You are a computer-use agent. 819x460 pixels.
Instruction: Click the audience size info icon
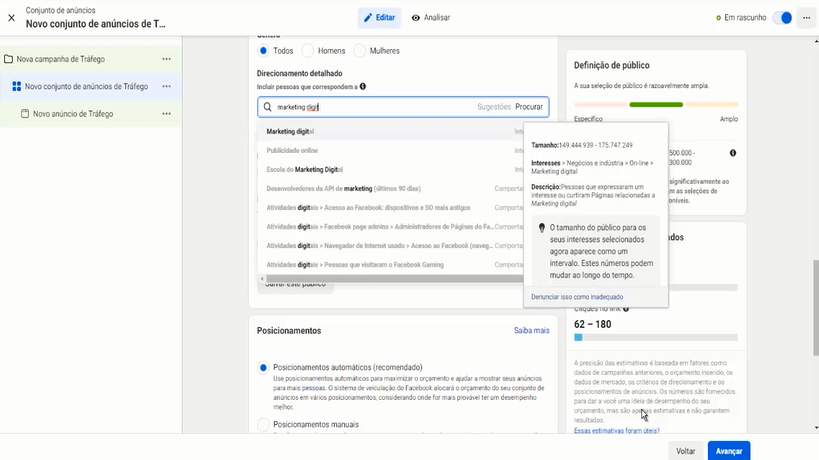(x=733, y=153)
